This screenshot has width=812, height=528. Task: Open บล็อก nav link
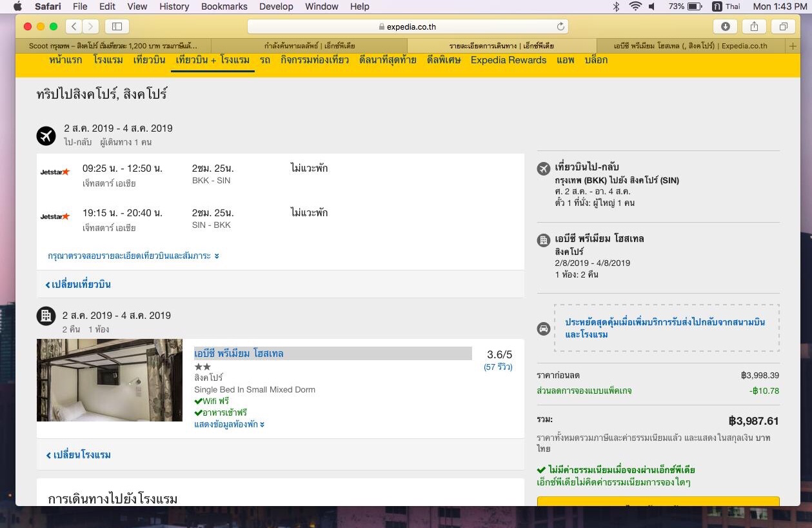(596, 60)
